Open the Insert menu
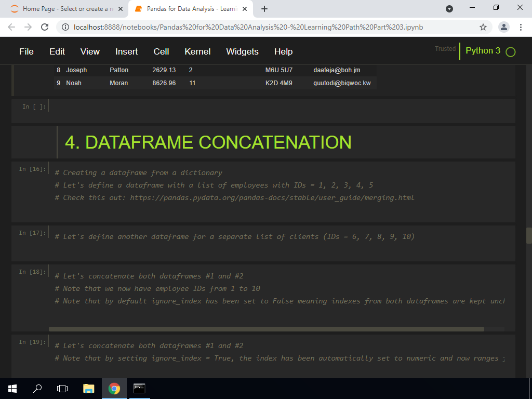Screen dimensions: 532x399 coord(127,51)
